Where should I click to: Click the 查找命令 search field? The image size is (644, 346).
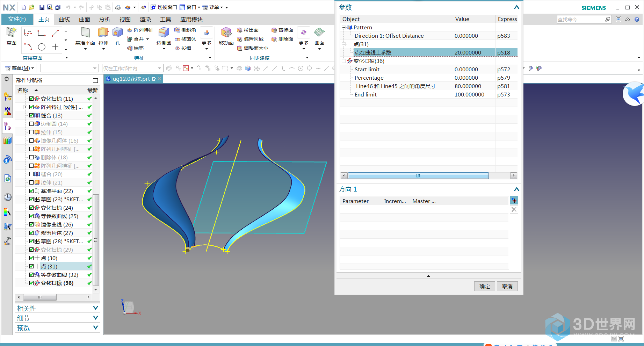pos(581,19)
